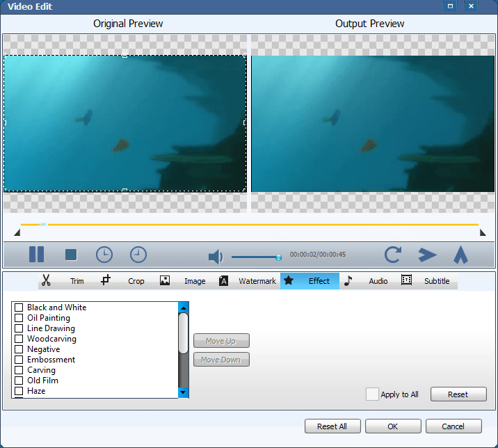The image size is (498, 448).
Task: Maximize the Video Edit window
Action: click(x=451, y=6)
